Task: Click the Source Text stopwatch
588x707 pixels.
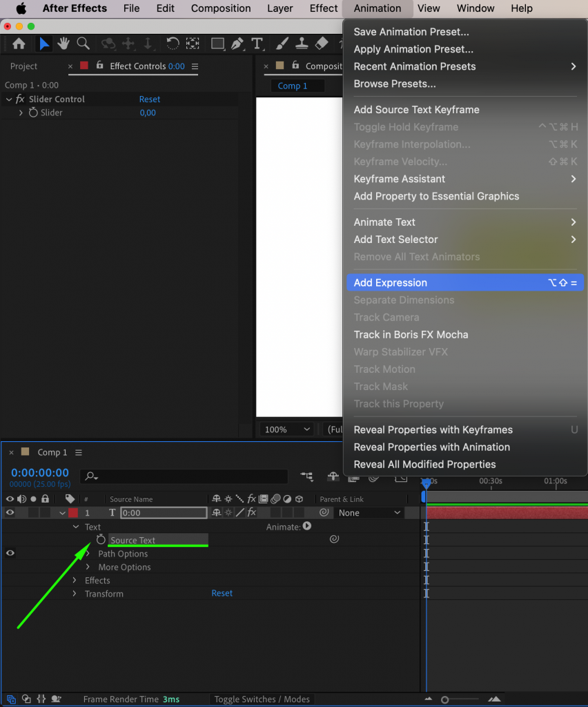Action: (x=101, y=539)
